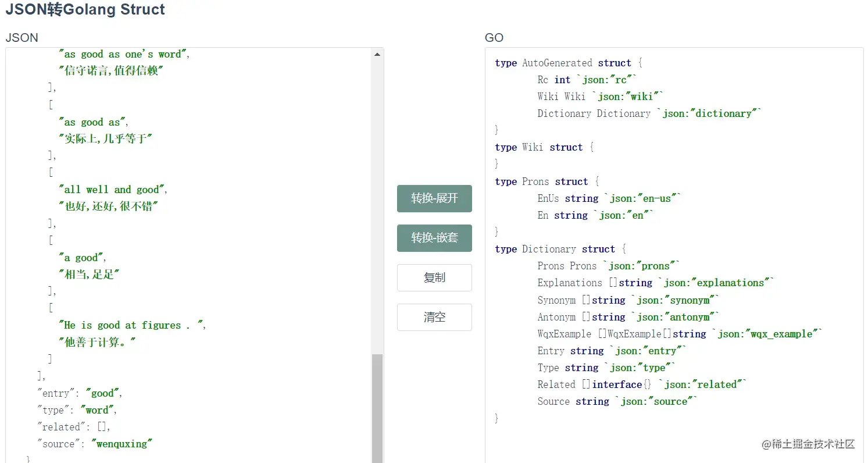The image size is (868, 463).
Task: Click the Entry string `json:"entry"` line
Action: (612, 351)
